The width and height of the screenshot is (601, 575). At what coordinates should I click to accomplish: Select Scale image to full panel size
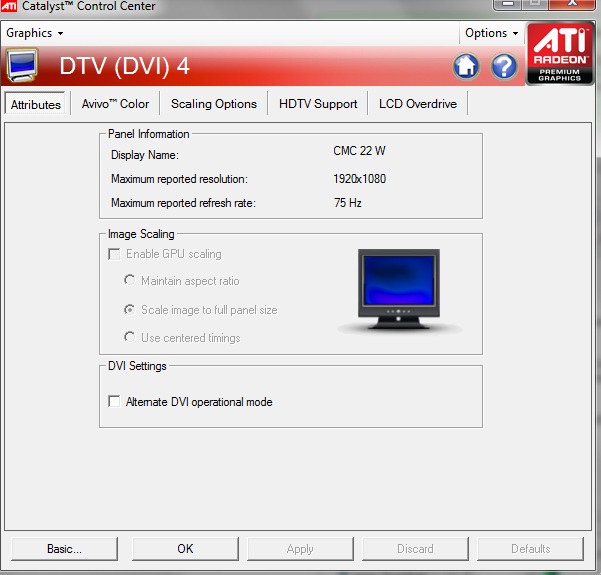130,309
